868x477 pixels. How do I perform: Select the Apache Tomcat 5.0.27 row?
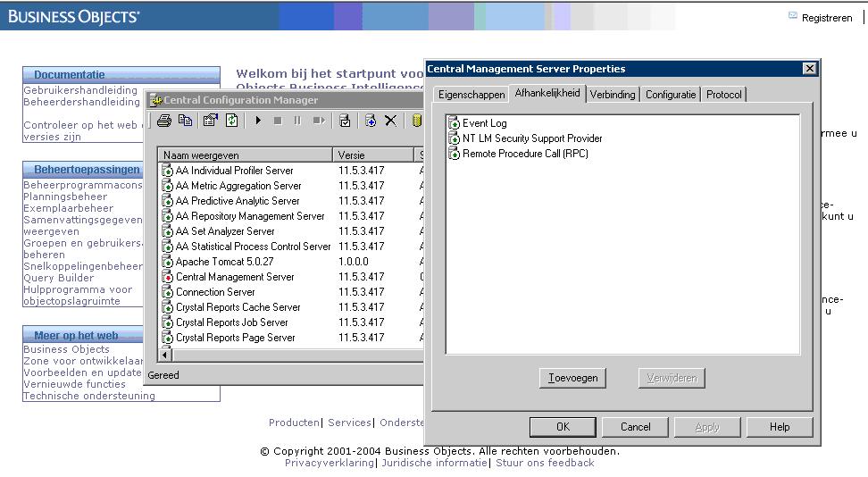224,262
